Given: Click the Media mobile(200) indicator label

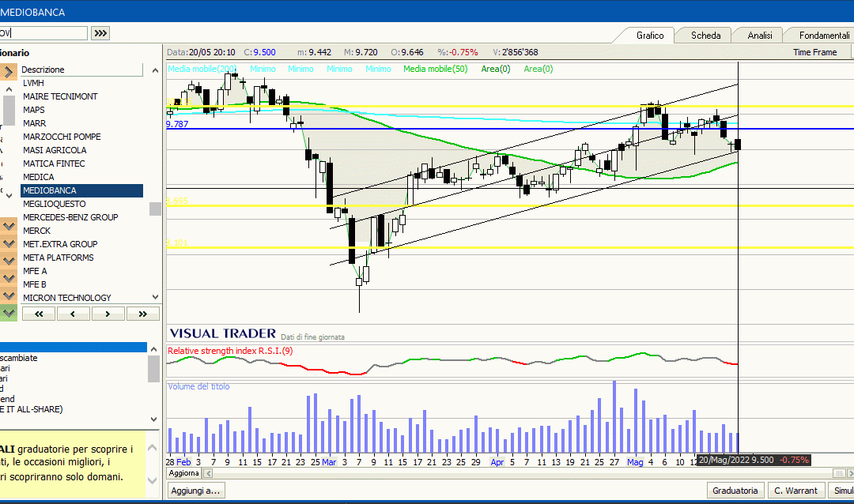Looking at the screenshot, I should [202, 69].
